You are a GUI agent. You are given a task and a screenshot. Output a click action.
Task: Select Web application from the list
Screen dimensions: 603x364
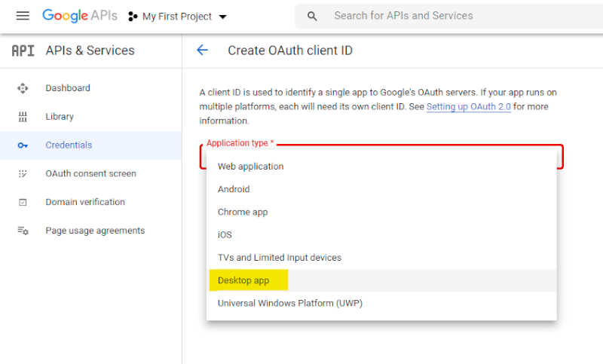(251, 167)
